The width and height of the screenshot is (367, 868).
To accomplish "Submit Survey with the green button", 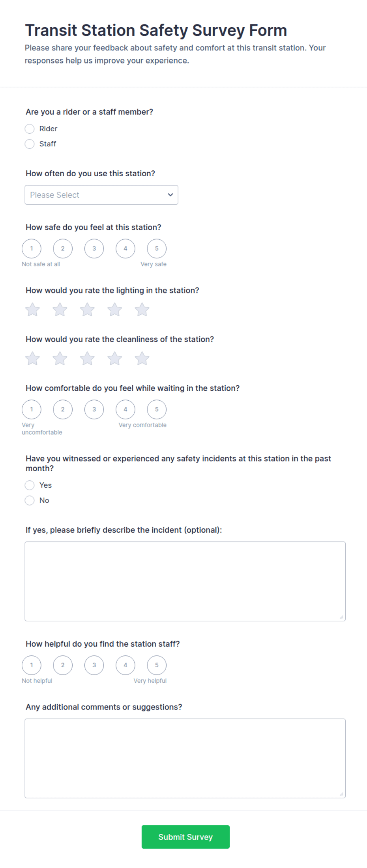I will [185, 837].
